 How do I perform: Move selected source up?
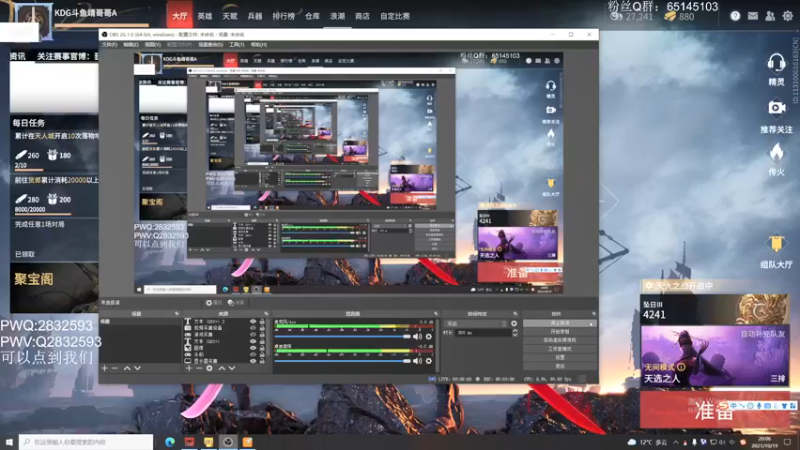(222, 368)
